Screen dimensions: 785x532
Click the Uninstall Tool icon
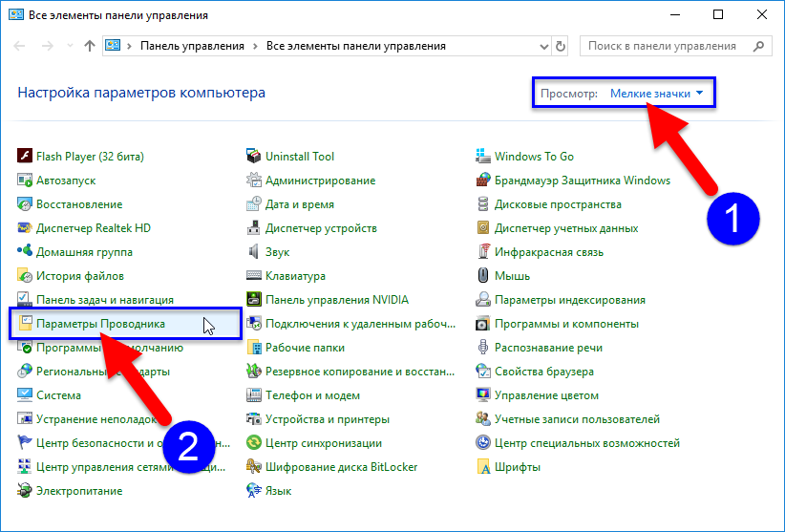tap(254, 156)
